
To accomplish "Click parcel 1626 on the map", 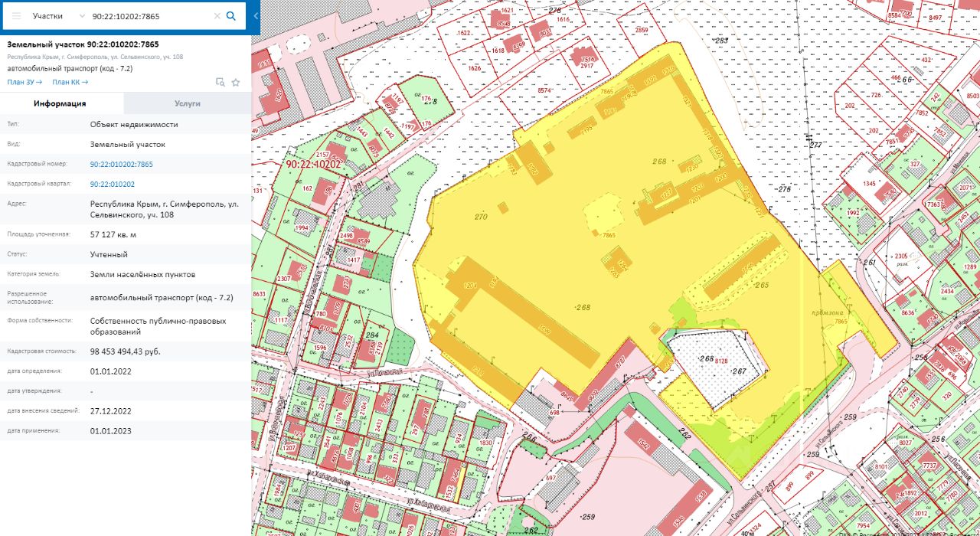I will 475,68.
